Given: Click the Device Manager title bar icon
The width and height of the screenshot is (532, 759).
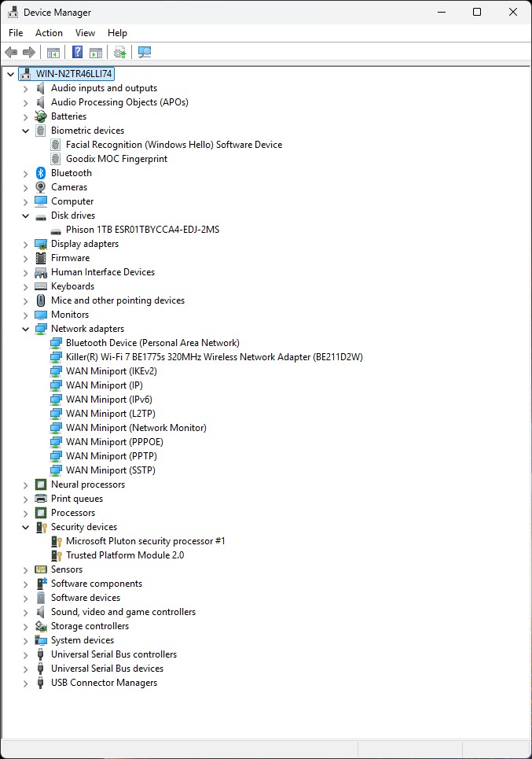Looking at the screenshot, I should point(13,12).
